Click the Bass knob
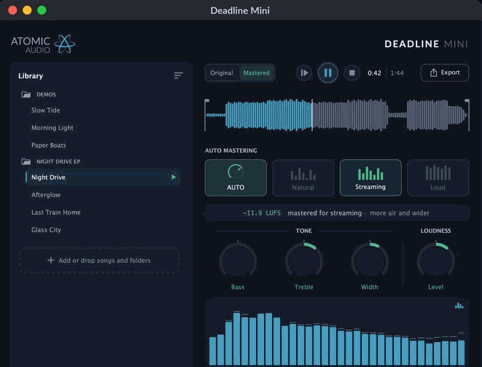 click(238, 260)
